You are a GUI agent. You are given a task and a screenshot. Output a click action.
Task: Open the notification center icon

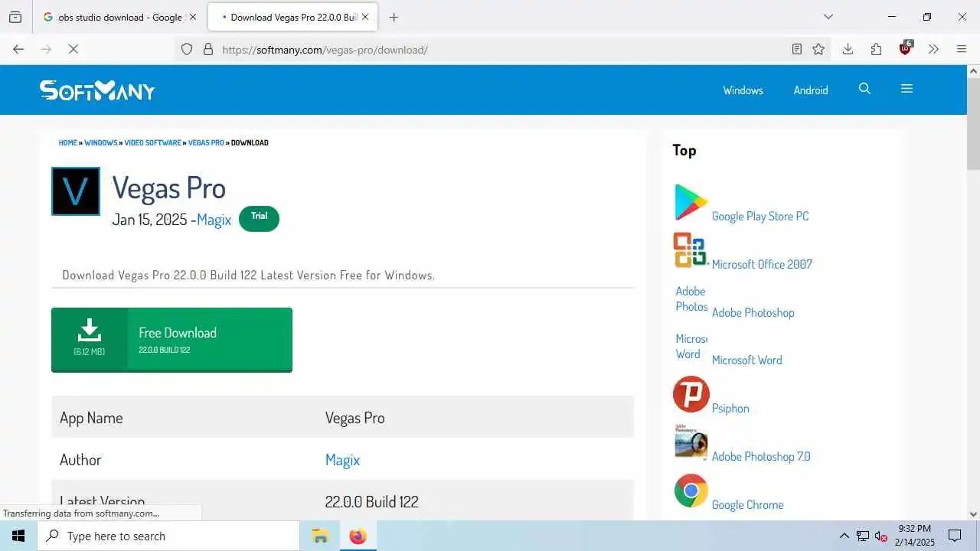point(955,536)
